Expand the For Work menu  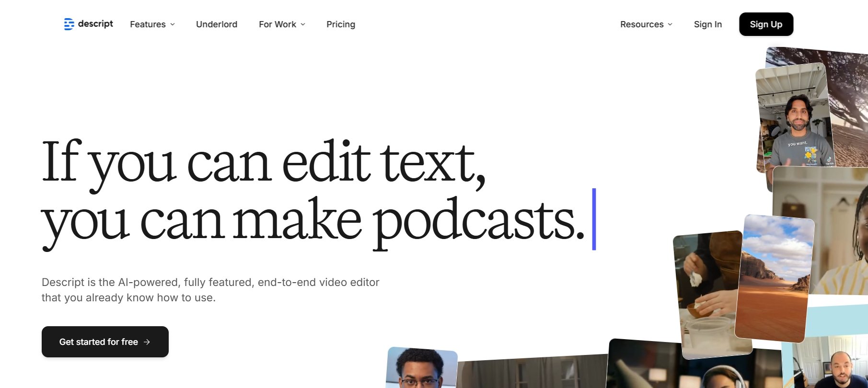pyautogui.click(x=282, y=24)
